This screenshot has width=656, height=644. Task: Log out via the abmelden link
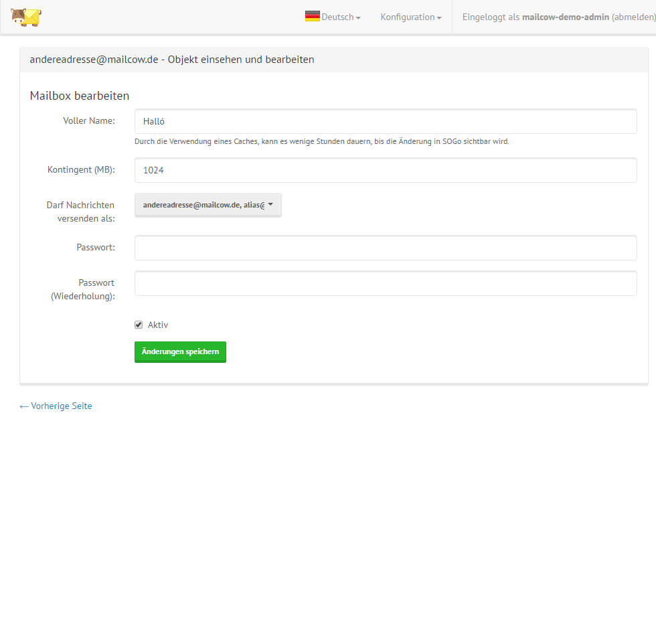click(633, 17)
